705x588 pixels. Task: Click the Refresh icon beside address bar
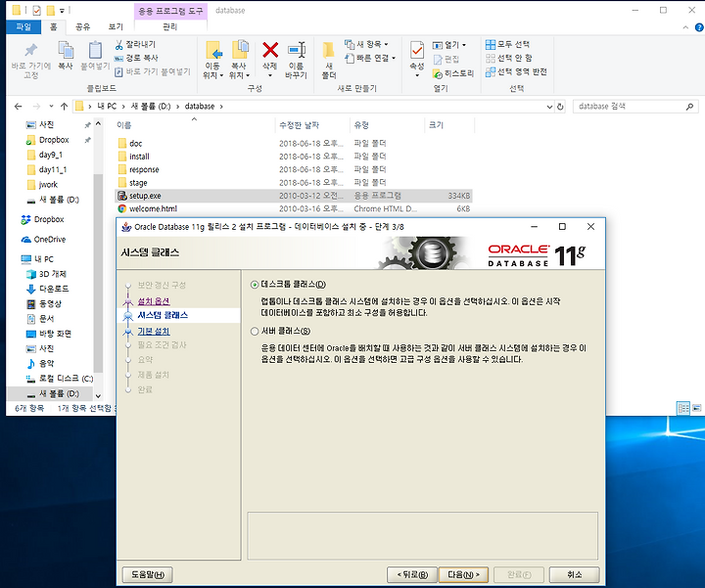(x=560, y=107)
